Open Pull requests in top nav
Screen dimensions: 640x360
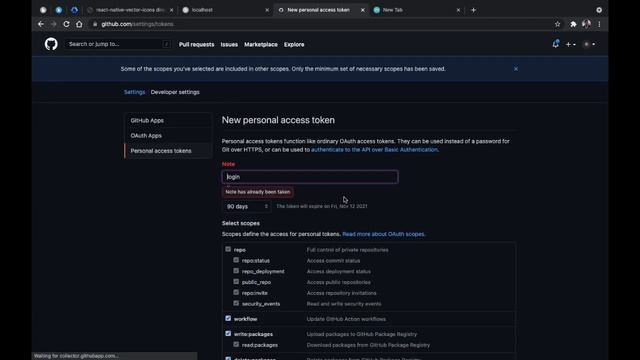pyautogui.click(x=196, y=44)
